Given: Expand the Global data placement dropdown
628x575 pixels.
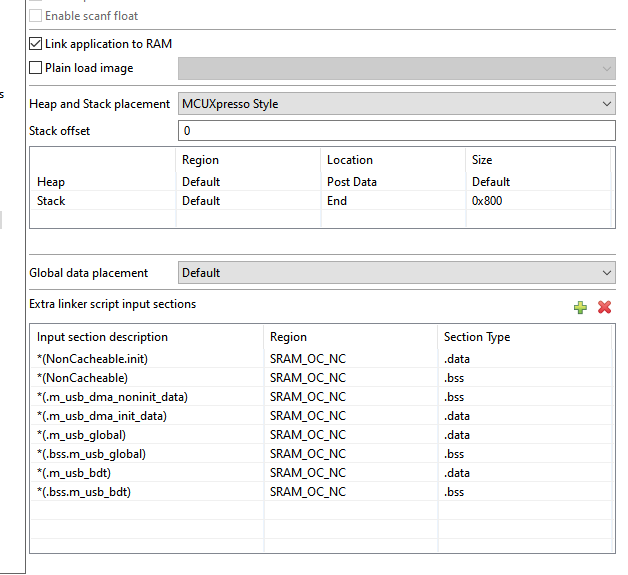Looking at the screenshot, I should (396, 273).
